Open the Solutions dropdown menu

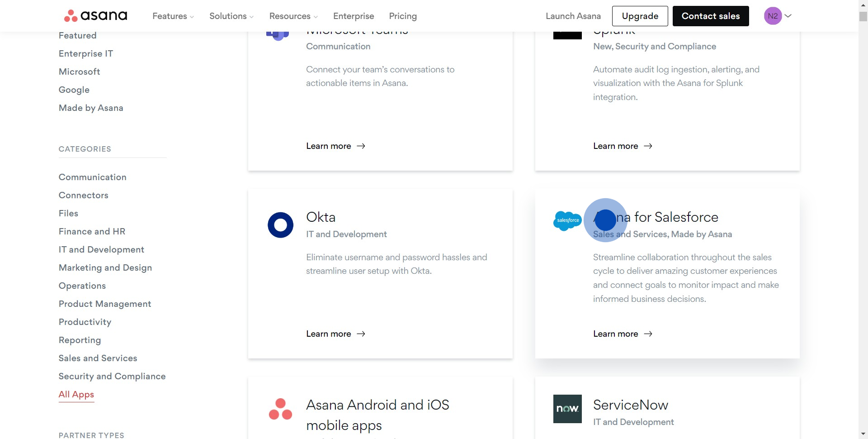231,16
